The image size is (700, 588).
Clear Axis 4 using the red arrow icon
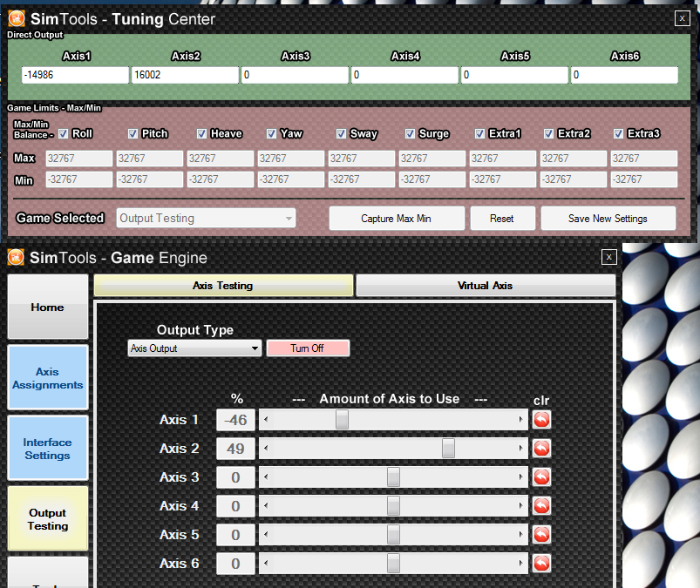(541, 506)
